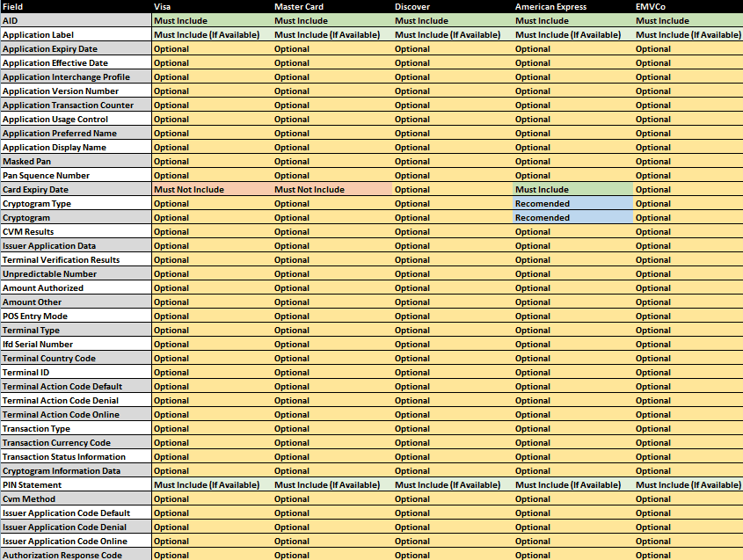Select EMVCo's Must Include (If Available) for PIN Statement
Viewport: 743px width, 560px height.
688,484
